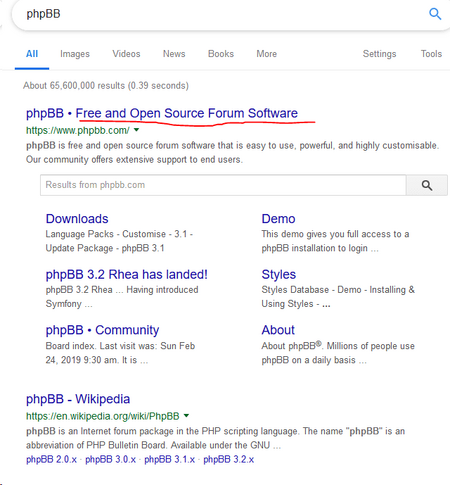This screenshot has height=485, width=450.
Task: Switch to the Images tab
Action: click(x=75, y=54)
